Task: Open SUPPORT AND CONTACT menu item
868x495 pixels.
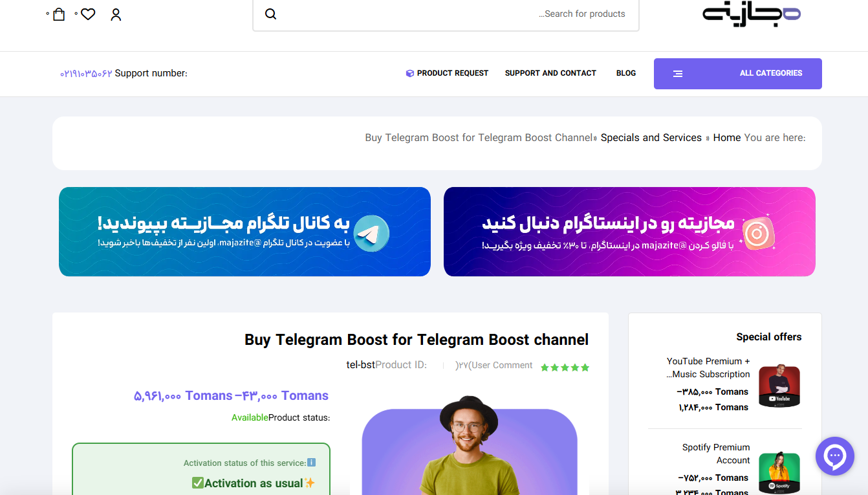Action: click(550, 73)
